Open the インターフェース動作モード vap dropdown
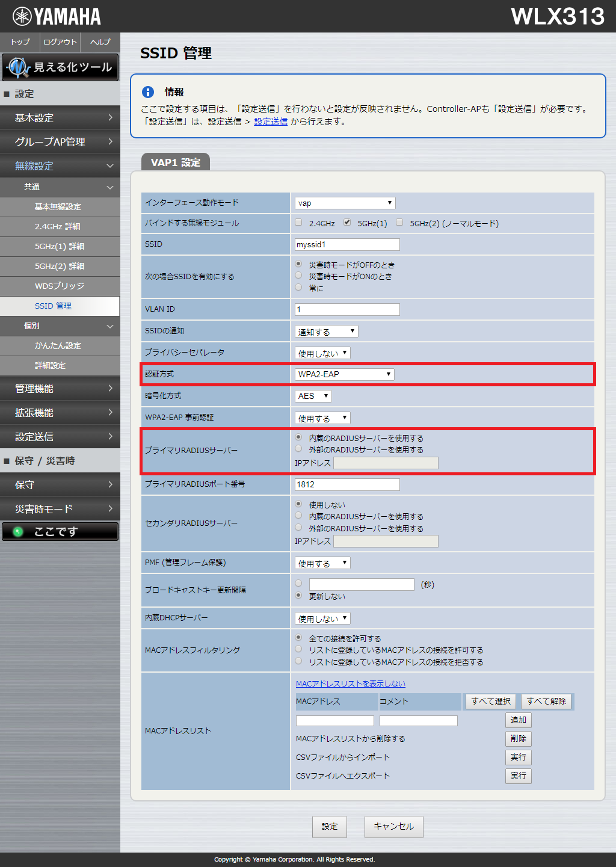This screenshot has height=867, width=616. coord(345,203)
